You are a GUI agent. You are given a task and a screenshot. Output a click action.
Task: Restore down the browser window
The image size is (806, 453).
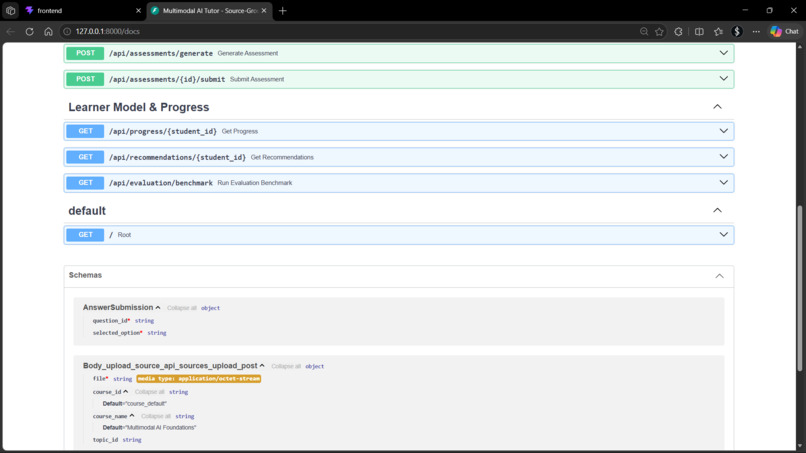[x=770, y=10]
